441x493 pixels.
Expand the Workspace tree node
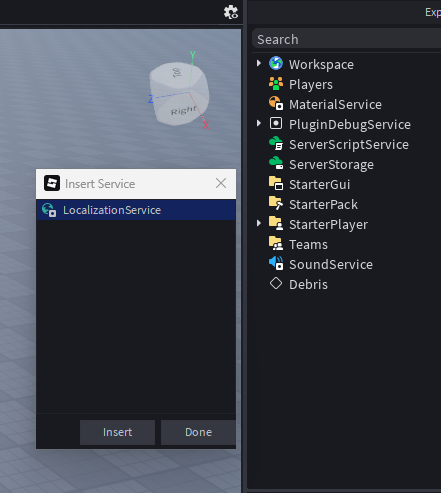click(x=259, y=63)
